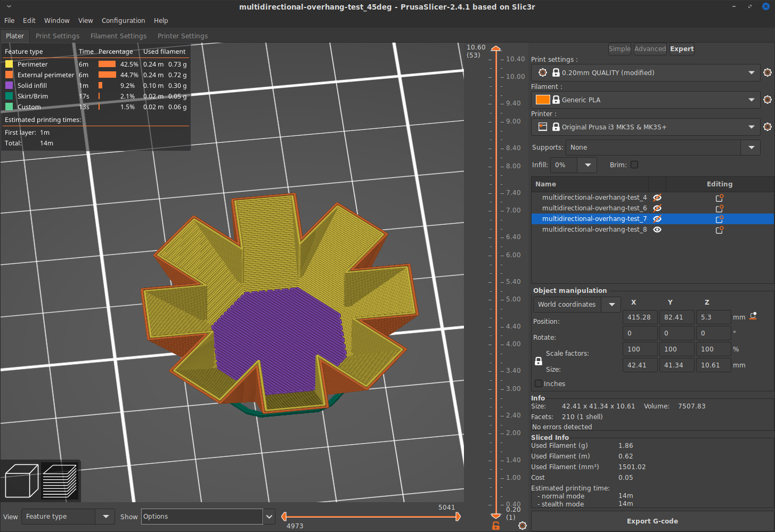This screenshot has width=775, height=532.
Task: Select the 3D editor view cube icon
Action: click(21, 480)
